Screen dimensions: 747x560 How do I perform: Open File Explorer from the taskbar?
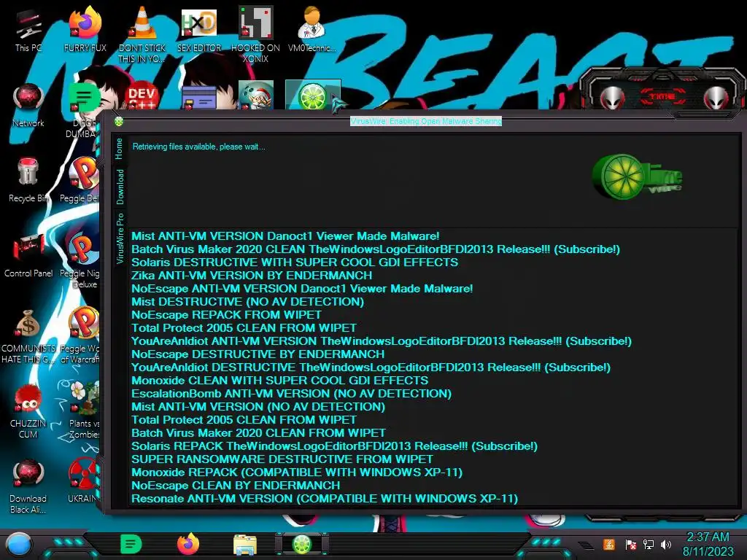click(245, 545)
